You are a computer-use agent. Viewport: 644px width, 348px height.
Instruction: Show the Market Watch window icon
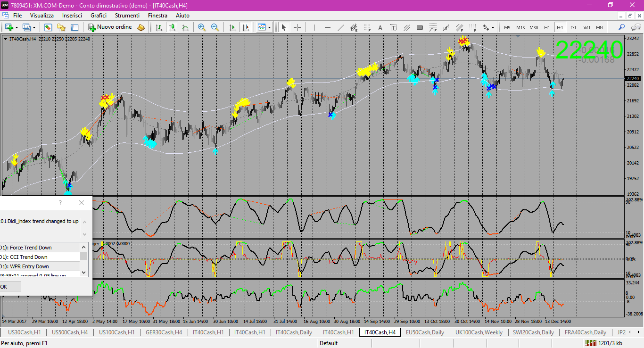pyautogui.click(x=48, y=27)
